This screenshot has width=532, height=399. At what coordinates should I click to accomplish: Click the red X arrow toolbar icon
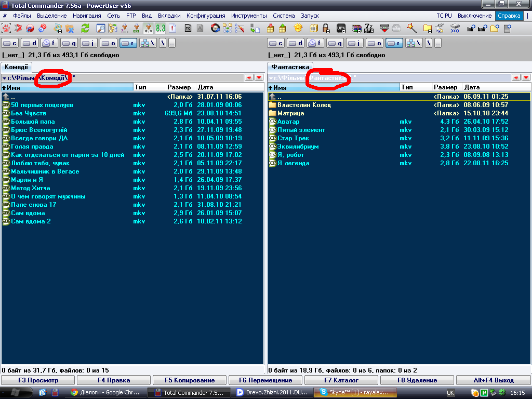18,28
